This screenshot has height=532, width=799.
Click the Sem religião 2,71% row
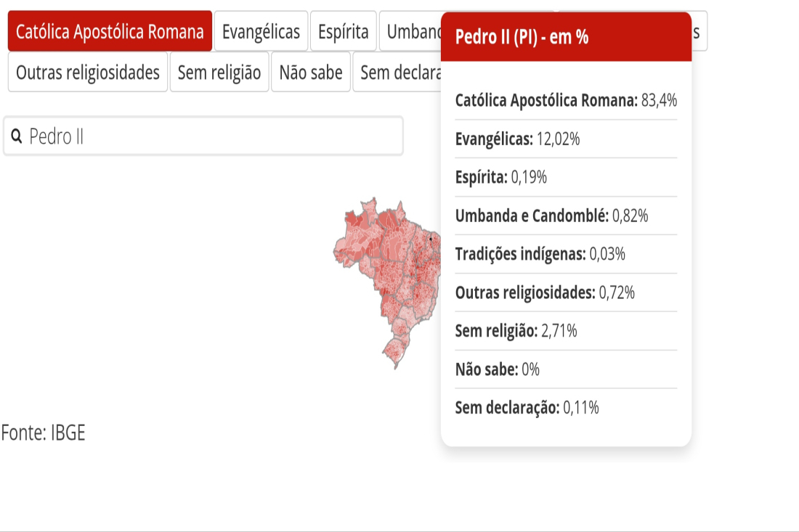(x=566, y=331)
